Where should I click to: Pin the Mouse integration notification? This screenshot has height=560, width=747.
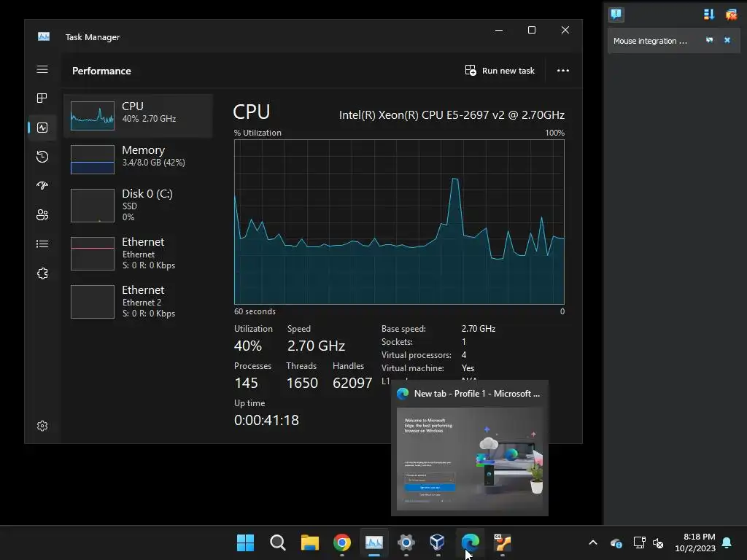(x=709, y=41)
